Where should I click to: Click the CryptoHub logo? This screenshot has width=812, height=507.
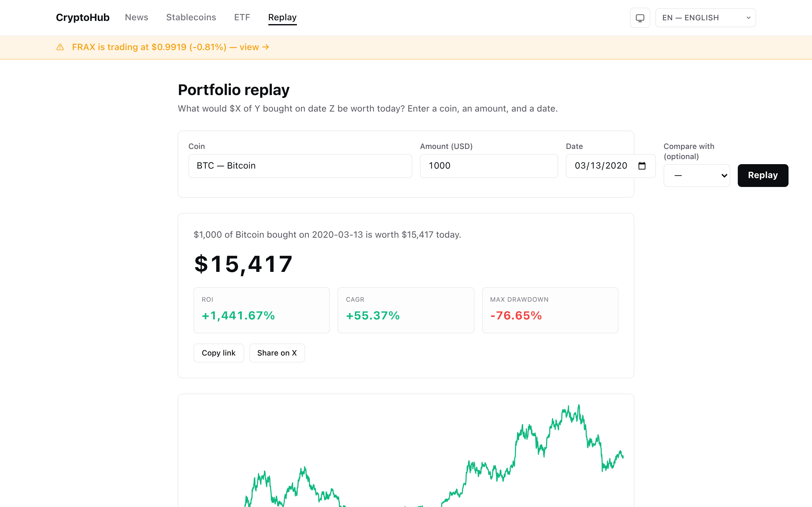coord(82,17)
